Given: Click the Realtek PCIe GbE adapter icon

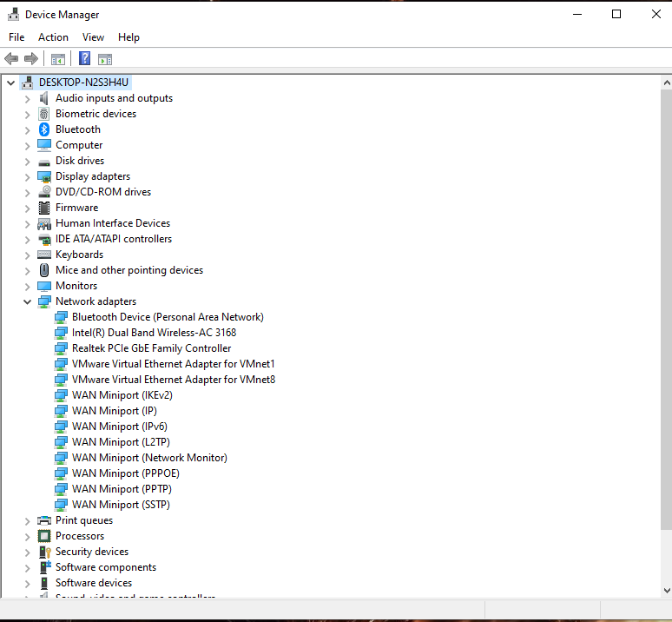Looking at the screenshot, I should coord(61,348).
